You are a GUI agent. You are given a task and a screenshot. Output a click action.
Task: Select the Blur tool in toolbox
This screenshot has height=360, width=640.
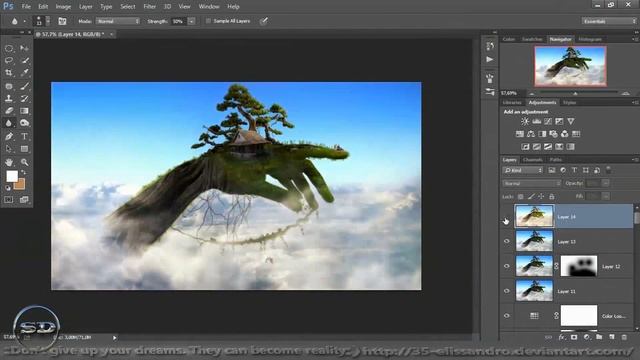coord(9,123)
